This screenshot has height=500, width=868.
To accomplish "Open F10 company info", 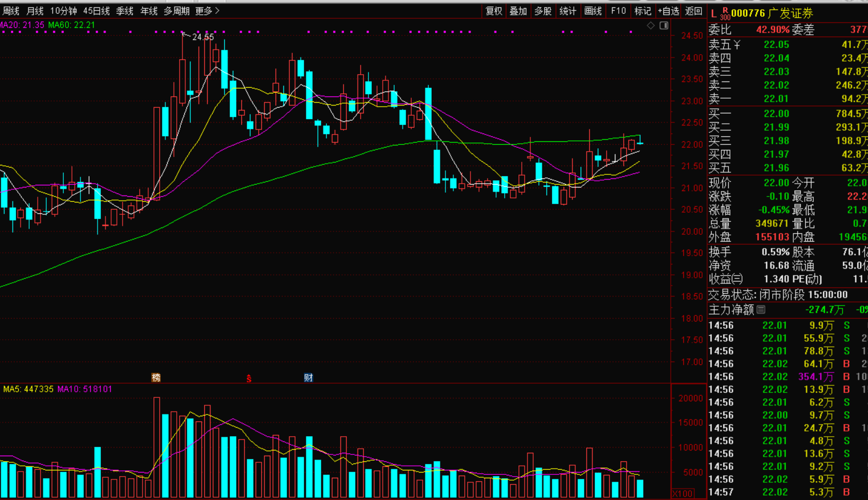I will point(618,11).
